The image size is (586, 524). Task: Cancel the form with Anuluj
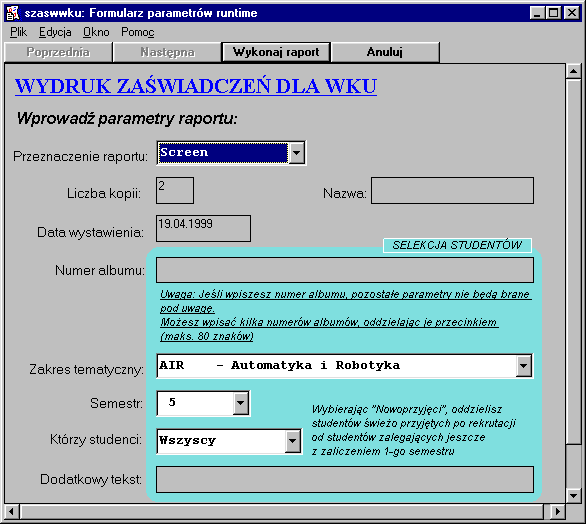385,52
